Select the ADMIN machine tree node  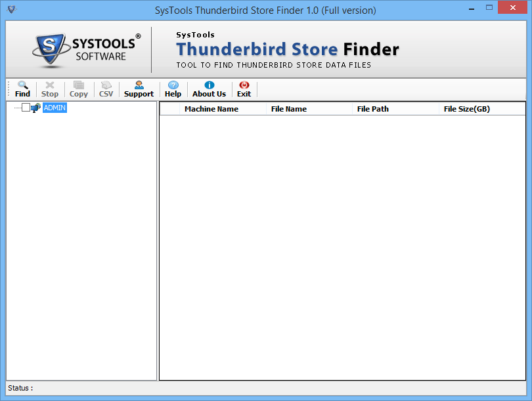(55, 108)
